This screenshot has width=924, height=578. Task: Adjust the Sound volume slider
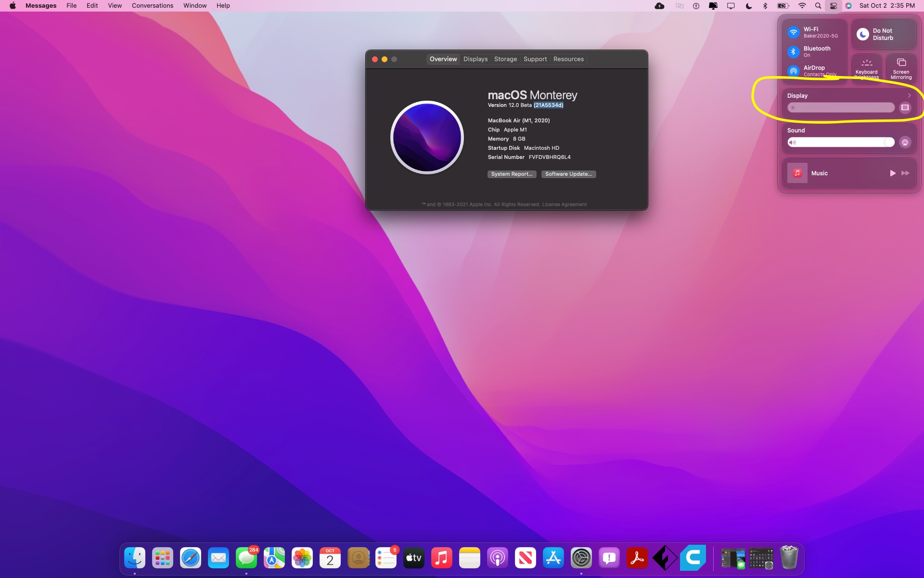click(x=841, y=142)
